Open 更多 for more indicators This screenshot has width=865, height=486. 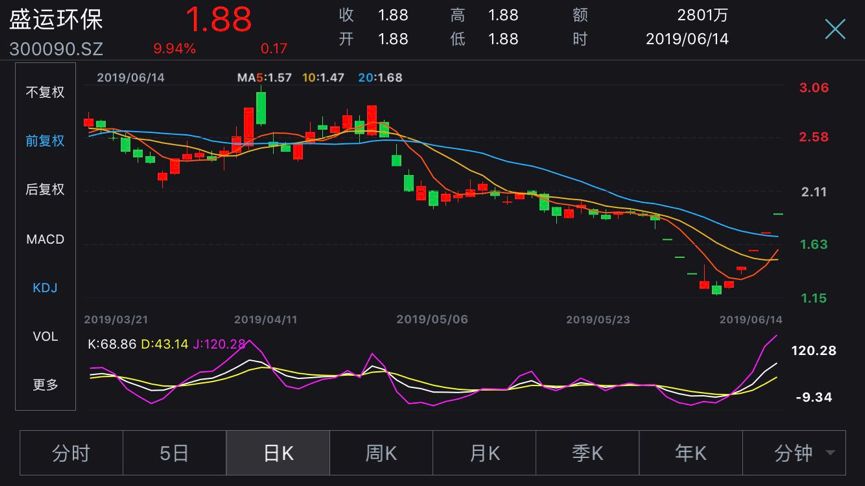(x=45, y=384)
